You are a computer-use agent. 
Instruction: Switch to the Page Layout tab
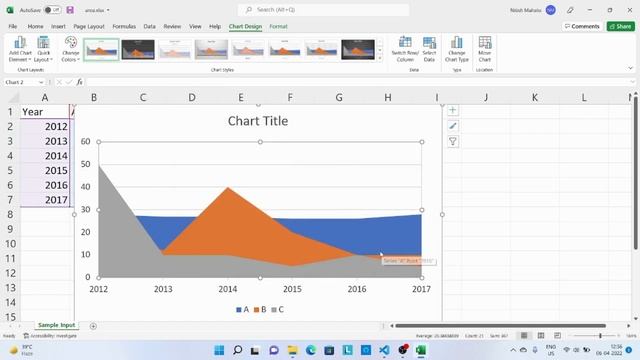[89, 26]
